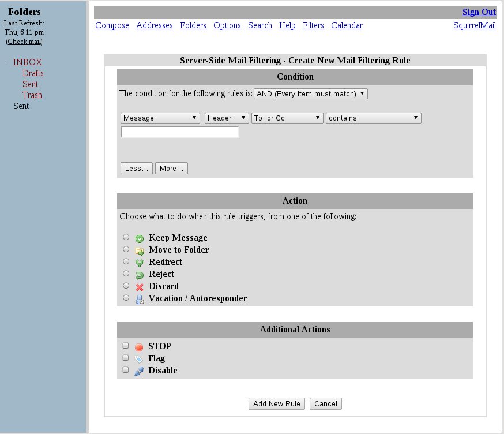Image resolution: width=504 pixels, height=434 pixels.
Task: Open the AND (Every item must match) dropdown
Action: pos(310,93)
